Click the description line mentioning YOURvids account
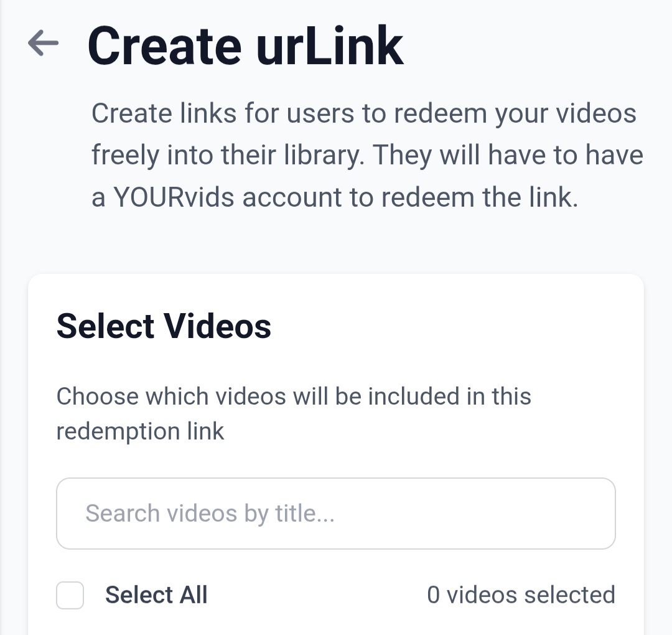This screenshot has height=635, width=672. coord(335,198)
